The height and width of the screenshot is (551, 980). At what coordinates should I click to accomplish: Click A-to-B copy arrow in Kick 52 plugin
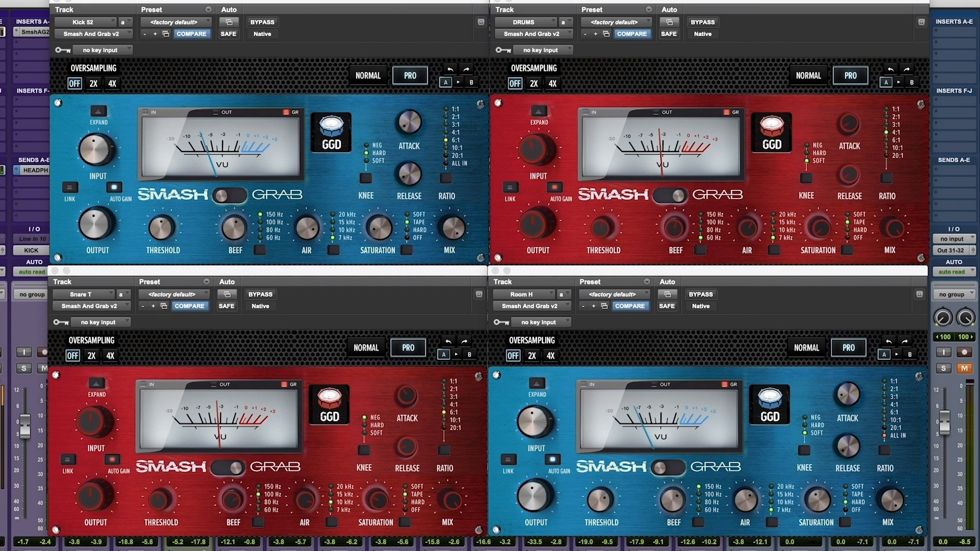pos(458,82)
